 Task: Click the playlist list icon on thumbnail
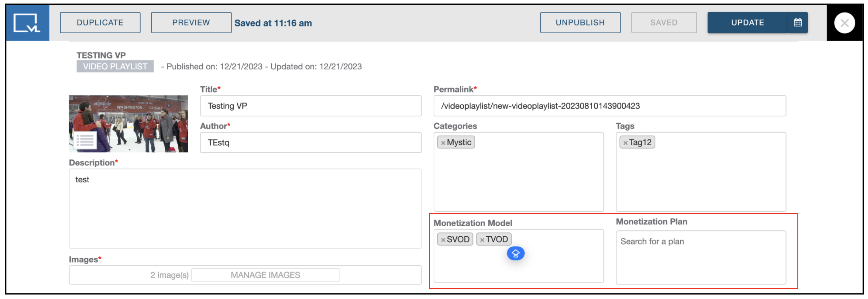[x=85, y=140]
